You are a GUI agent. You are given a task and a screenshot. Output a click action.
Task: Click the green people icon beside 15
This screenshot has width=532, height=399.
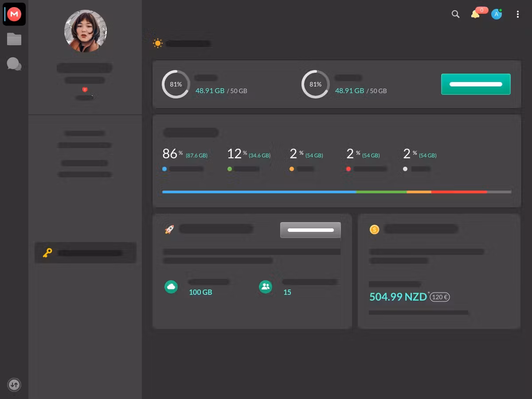266,287
